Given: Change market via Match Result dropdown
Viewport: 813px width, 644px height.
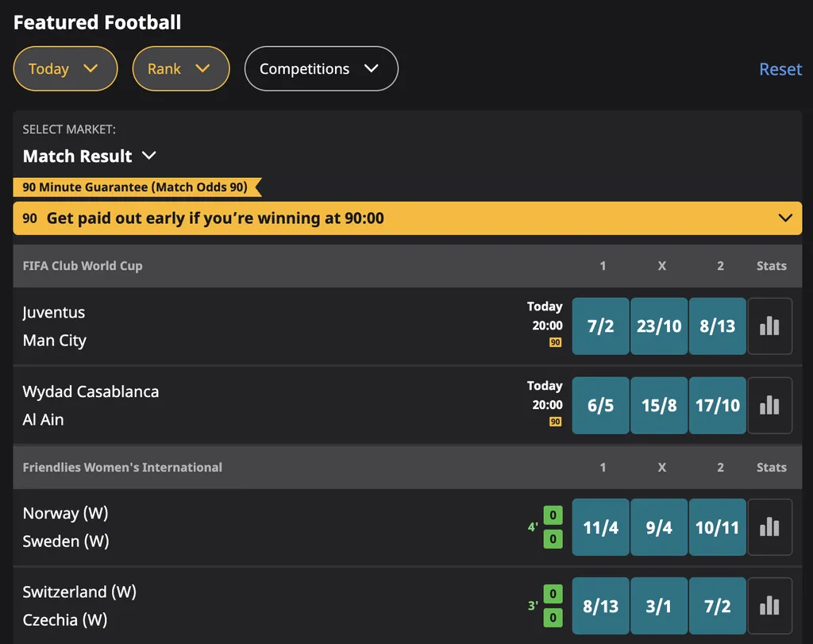Looking at the screenshot, I should [90, 156].
